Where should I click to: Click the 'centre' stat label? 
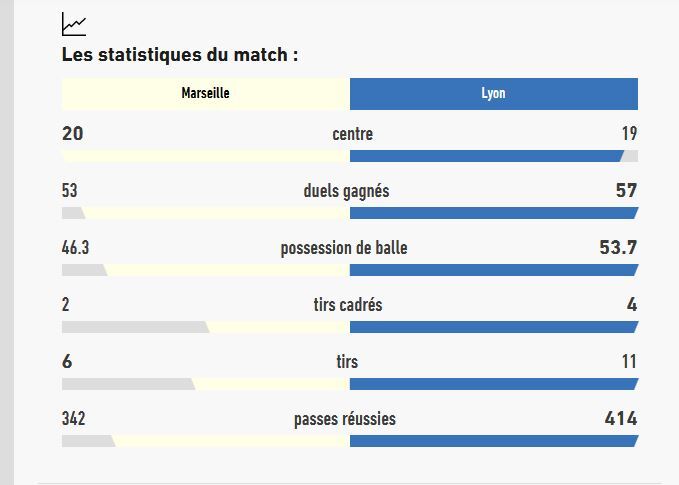click(352, 133)
